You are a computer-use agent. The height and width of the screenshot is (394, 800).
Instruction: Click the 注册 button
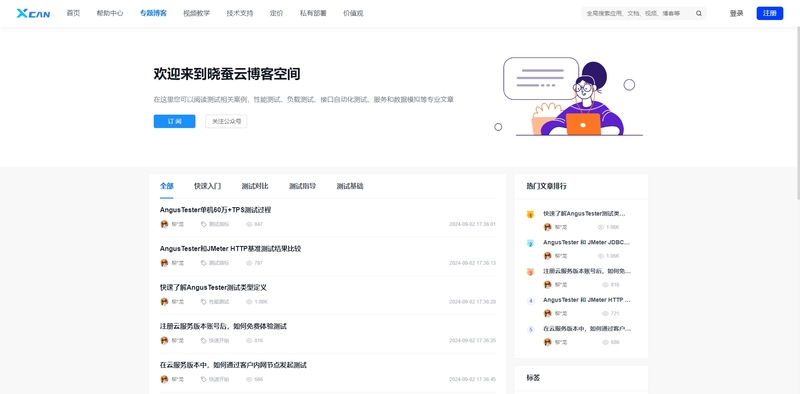click(770, 13)
